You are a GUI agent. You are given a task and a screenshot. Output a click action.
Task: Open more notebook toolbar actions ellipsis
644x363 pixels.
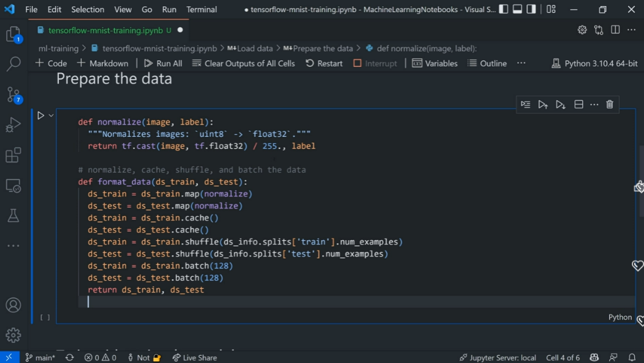521,63
